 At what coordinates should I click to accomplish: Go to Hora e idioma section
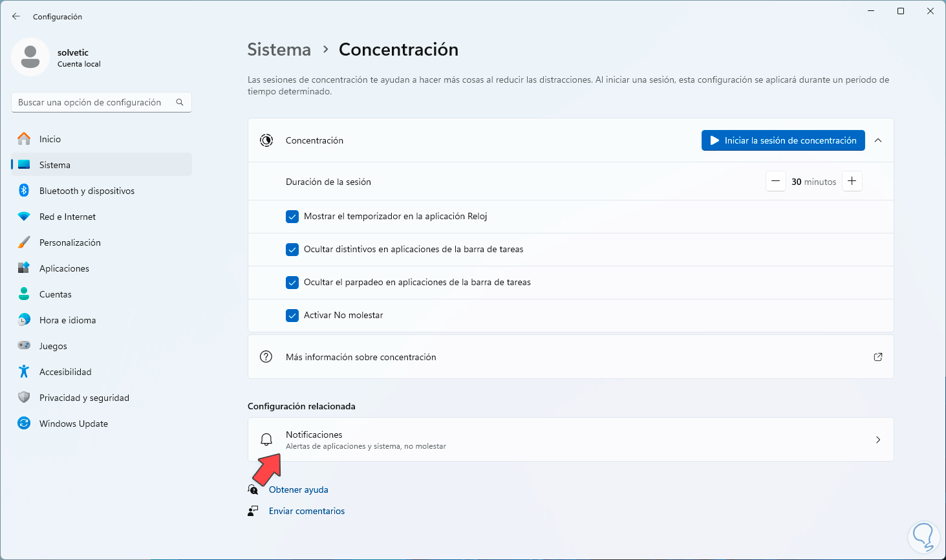tap(67, 320)
